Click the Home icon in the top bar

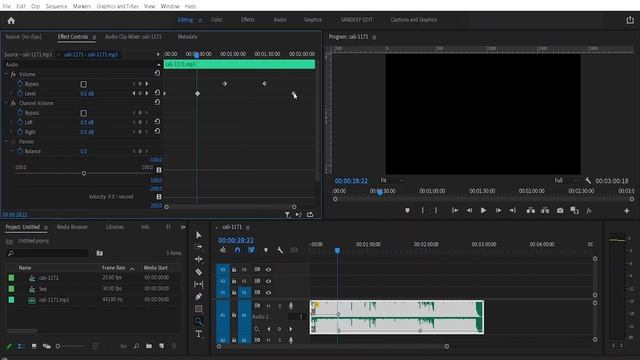point(11,20)
